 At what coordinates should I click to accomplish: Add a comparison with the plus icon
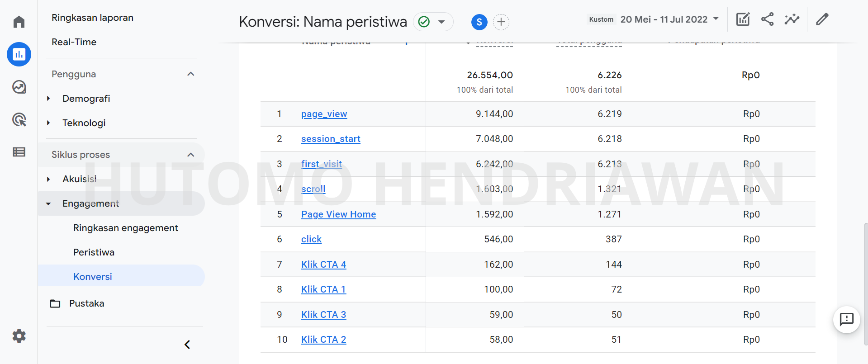[x=501, y=22]
